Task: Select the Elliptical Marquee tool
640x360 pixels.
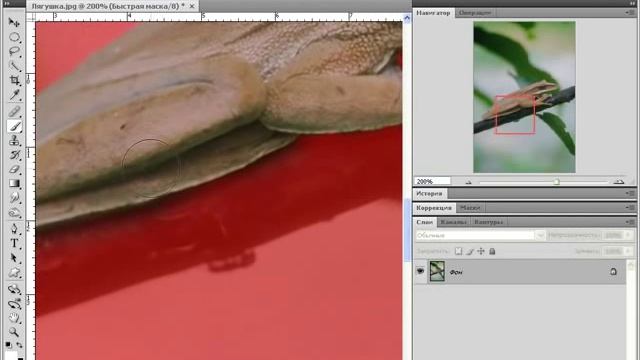Action: click(14, 37)
